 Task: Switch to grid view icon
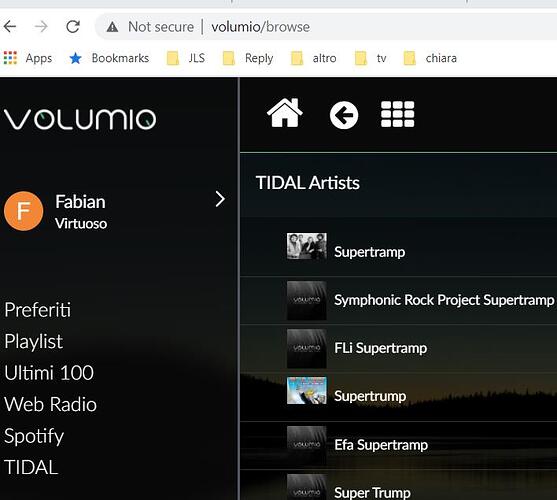click(398, 114)
